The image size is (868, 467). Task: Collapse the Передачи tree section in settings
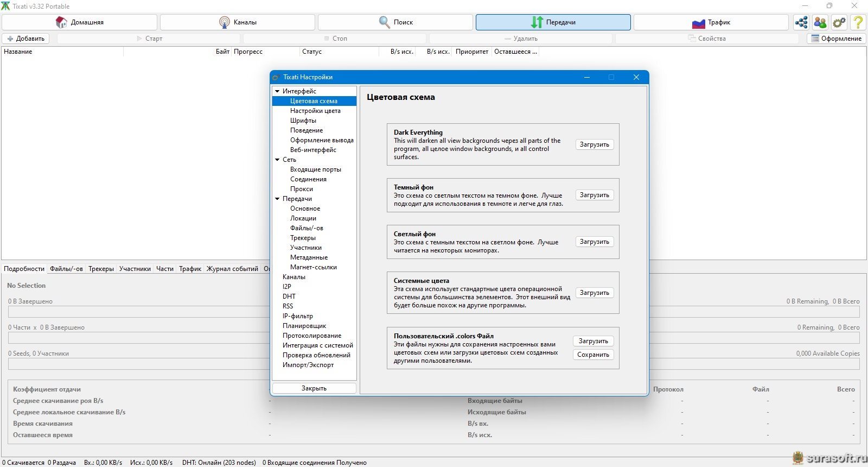tap(277, 199)
